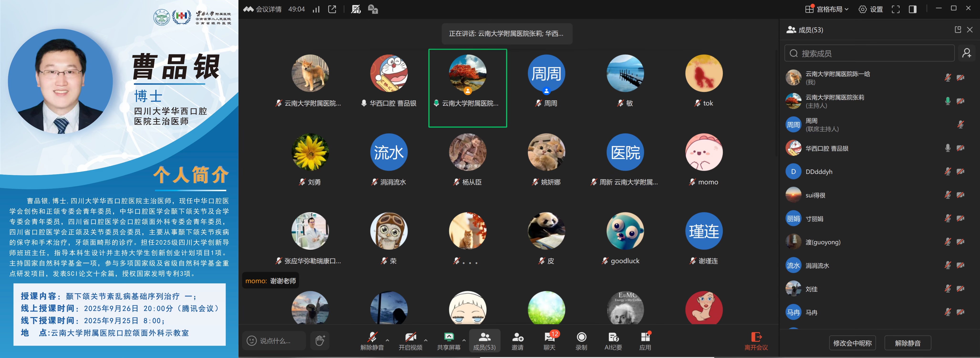Select 华西口腔 曹品银 in member list
Image resolution: width=980 pixels, height=358 pixels.
click(x=826, y=148)
